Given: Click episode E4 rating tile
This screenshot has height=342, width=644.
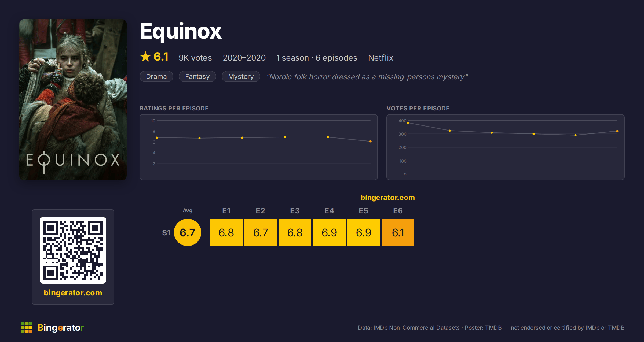Looking at the screenshot, I should (x=329, y=232).
